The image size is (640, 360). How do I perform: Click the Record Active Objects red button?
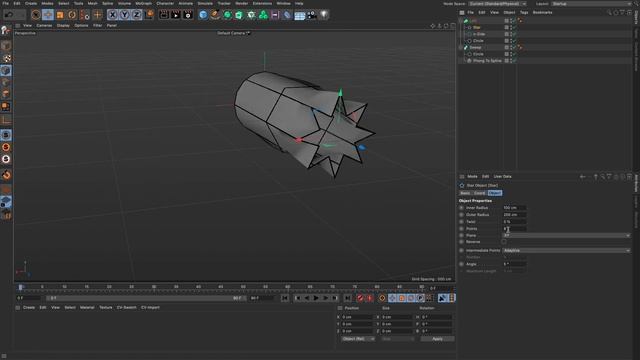click(360, 298)
